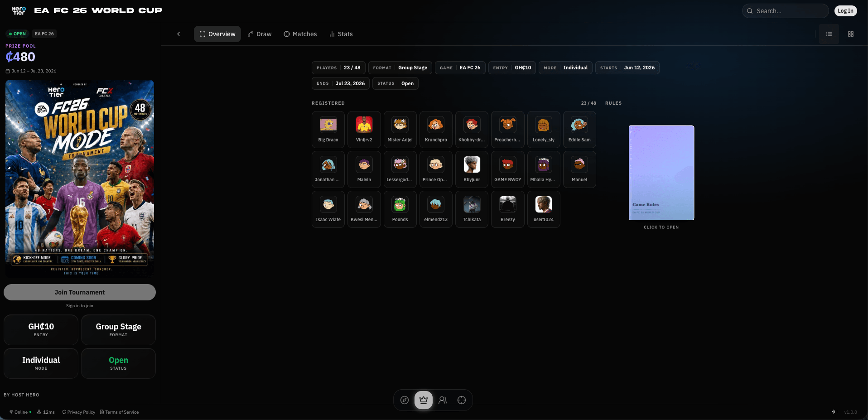Open Malvin's player card
This screenshot has height=420, width=868.
(x=364, y=169)
